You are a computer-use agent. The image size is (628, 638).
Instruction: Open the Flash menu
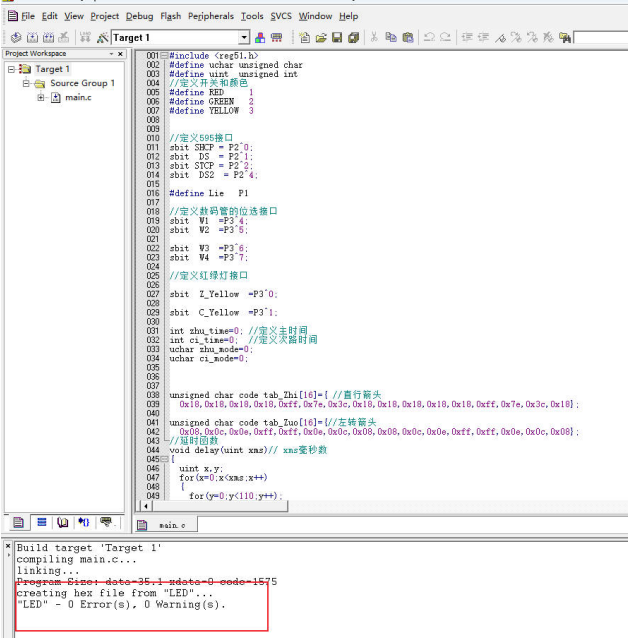171,16
